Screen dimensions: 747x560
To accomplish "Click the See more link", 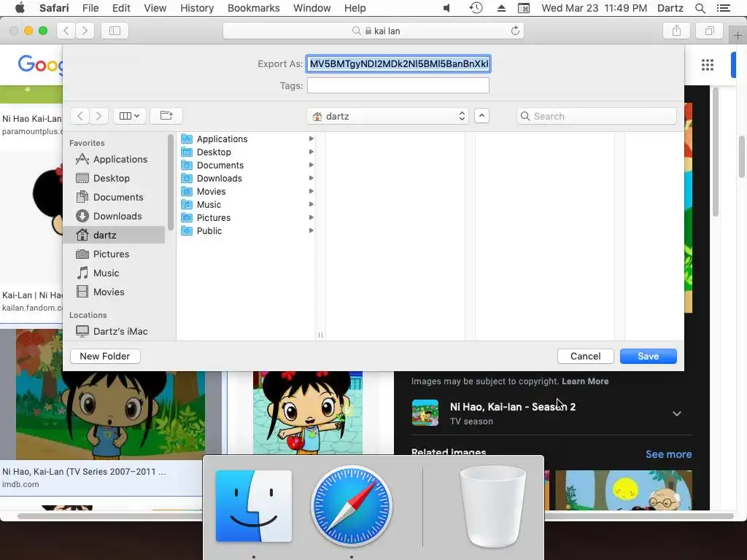I will pos(668,454).
